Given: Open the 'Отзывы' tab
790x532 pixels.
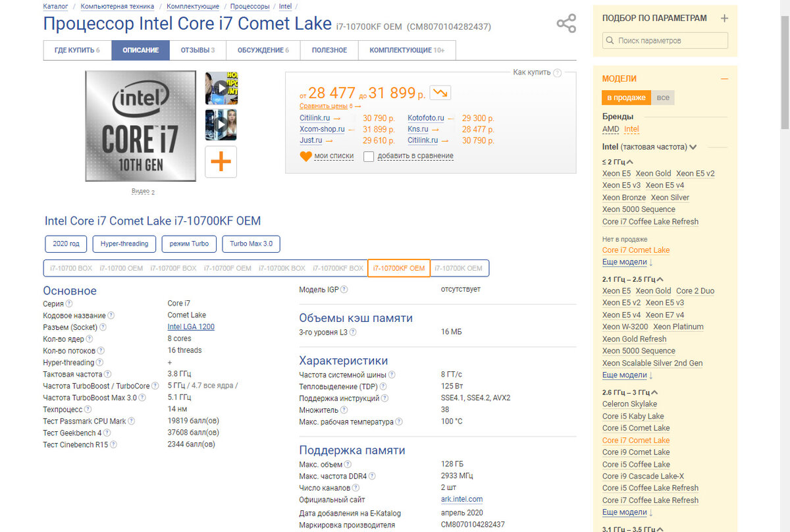Looking at the screenshot, I should [x=197, y=50].
